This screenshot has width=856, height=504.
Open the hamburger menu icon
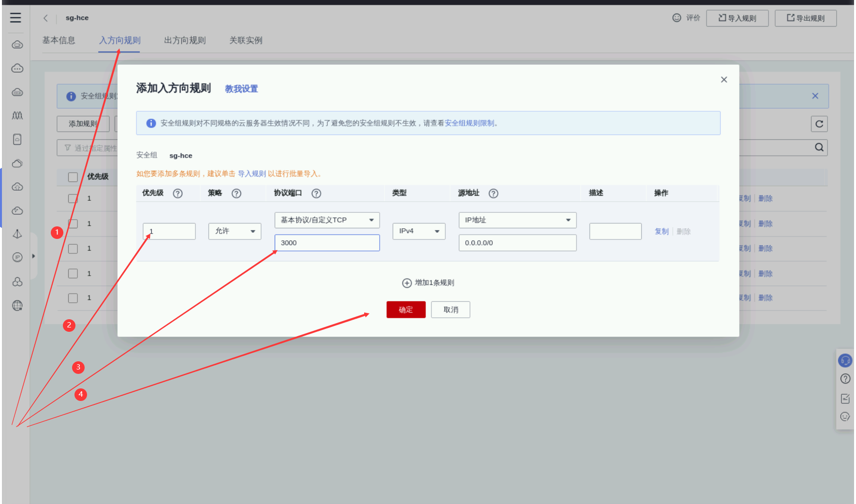coord(15,18)
